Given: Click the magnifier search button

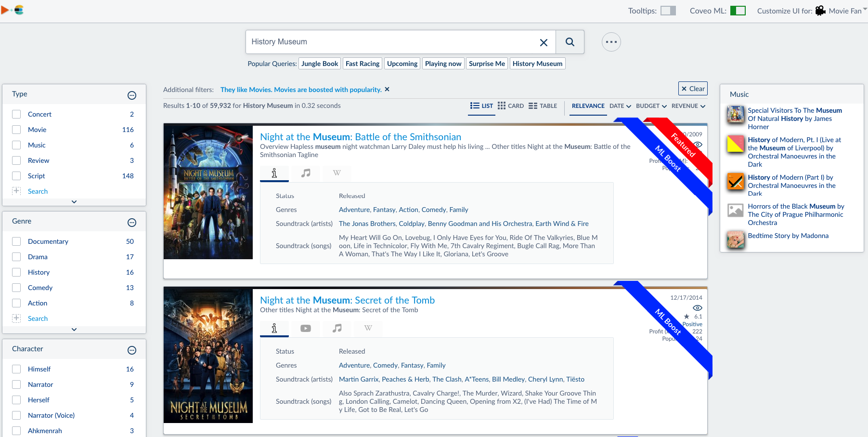Looking at the screenshot, I should (x=570, y=42).
